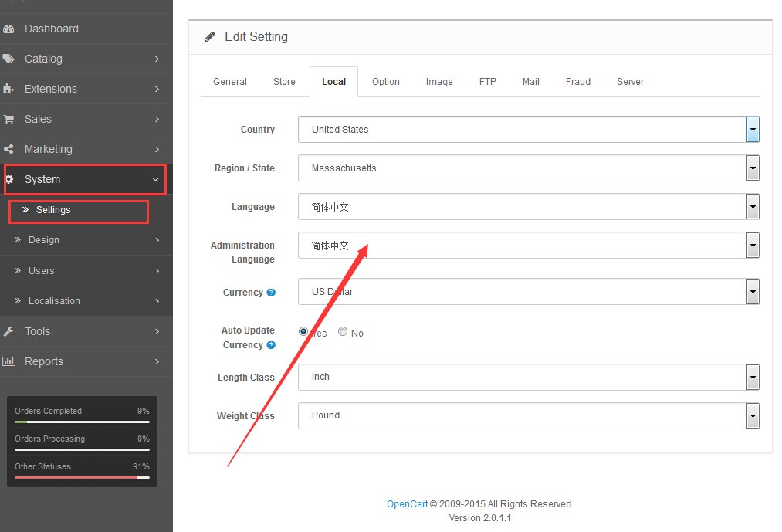Open the Localisation submenu item
This screenshot has width=782, height=532.
coord(86,301)
